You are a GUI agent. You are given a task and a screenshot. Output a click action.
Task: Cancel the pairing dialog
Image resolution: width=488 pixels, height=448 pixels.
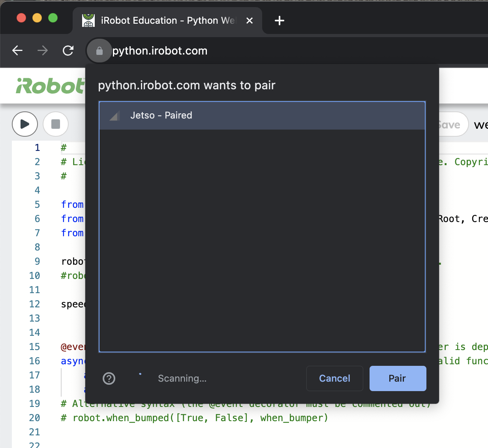[334, 378]
